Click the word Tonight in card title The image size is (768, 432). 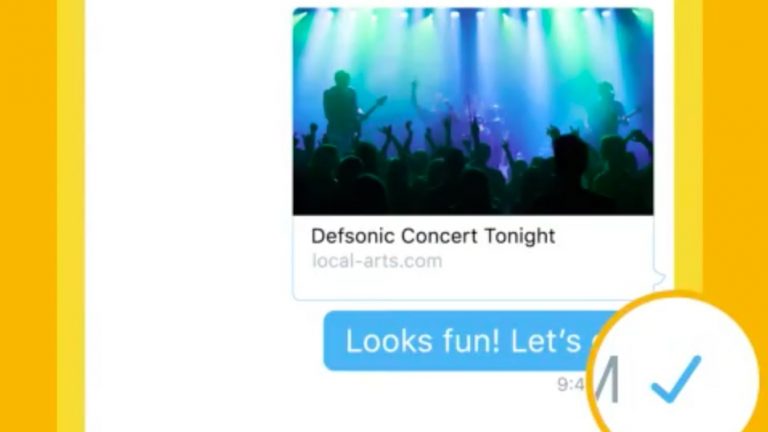point(520,237)
